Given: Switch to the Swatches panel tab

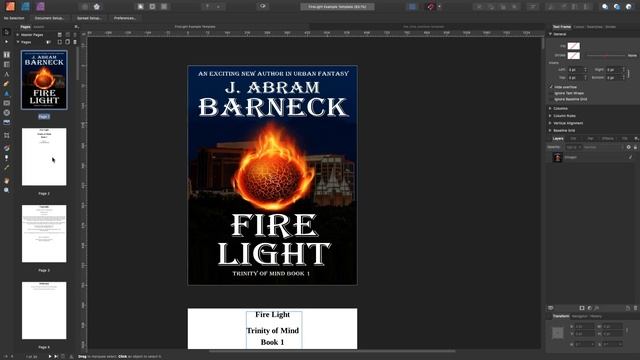Looking at the screenshot, I should pyautogui.click(x=594, y=27).
